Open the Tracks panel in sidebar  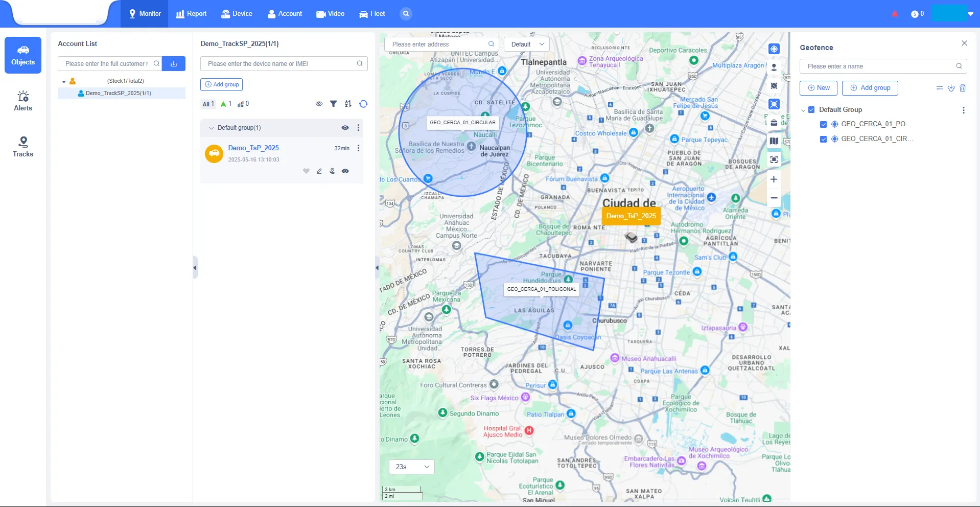23,147
